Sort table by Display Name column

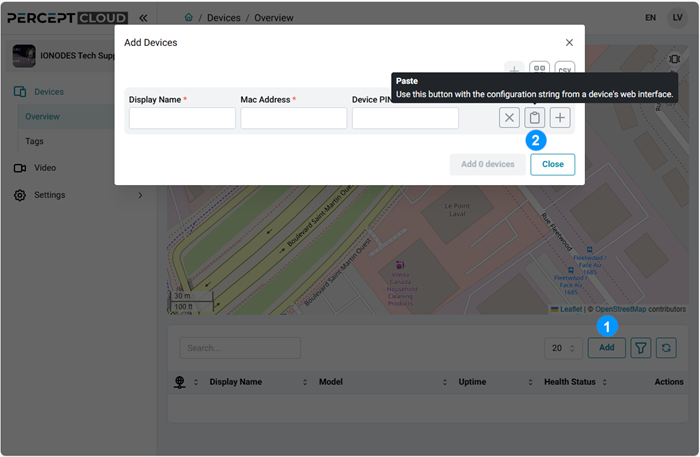pos(235,382)
